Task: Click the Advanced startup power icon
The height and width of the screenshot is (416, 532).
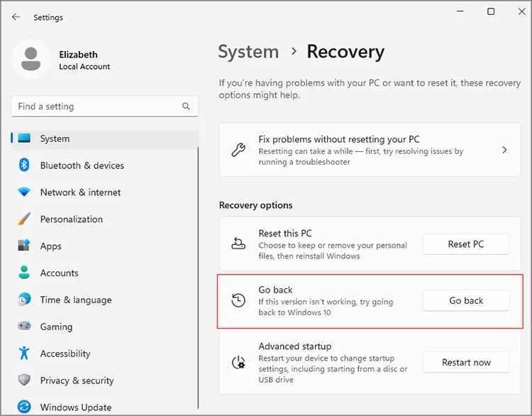Action: click(238, 363)
